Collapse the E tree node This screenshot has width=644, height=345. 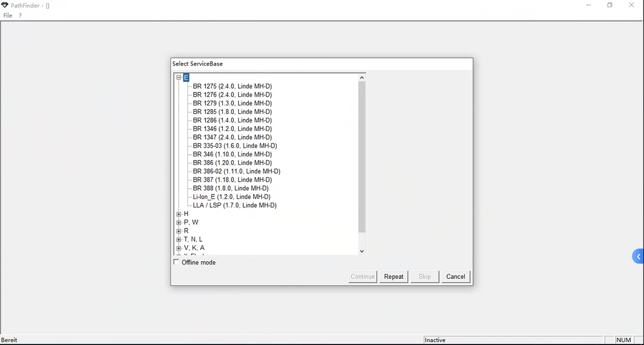tap(179, 77)
